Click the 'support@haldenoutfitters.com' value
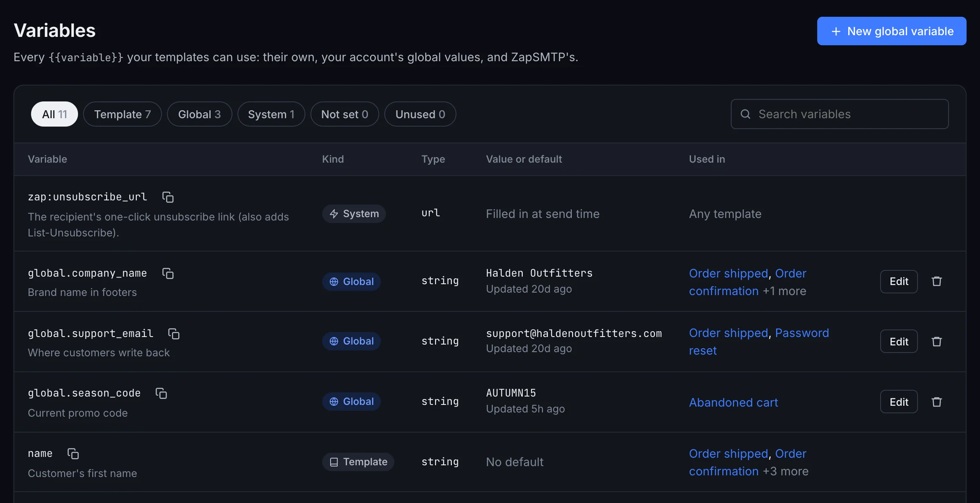The width and height of the screenshot is (980, 503). click(574, 334)
